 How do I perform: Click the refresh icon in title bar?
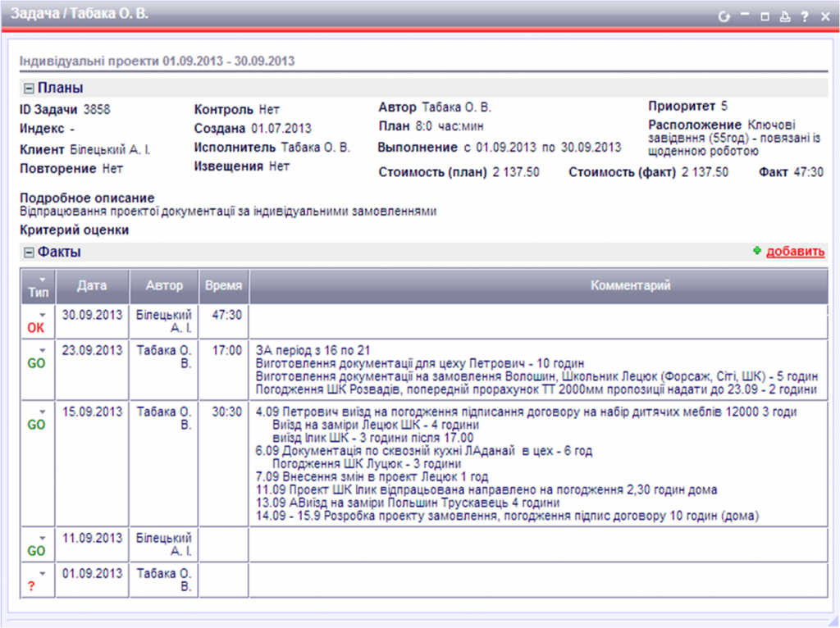click(724, 16)
